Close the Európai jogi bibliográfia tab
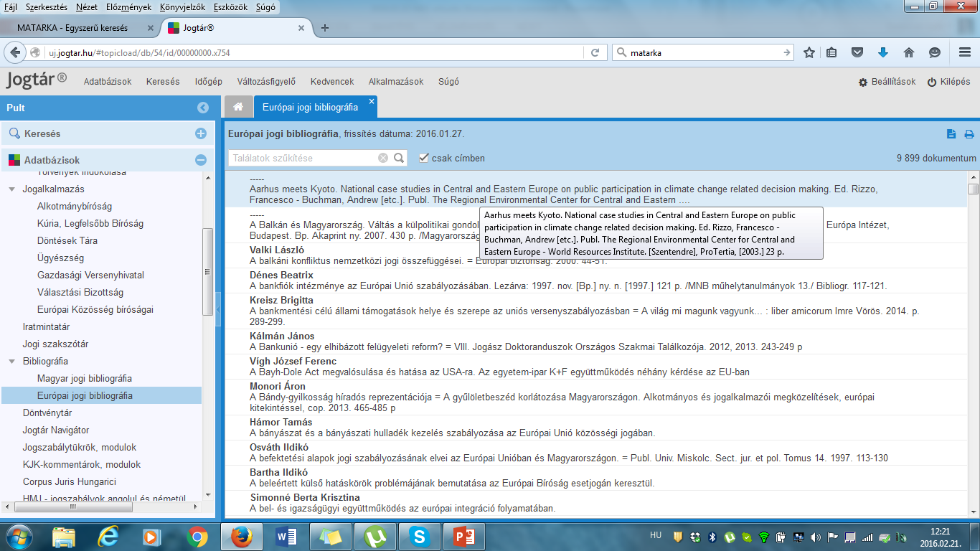This screenshot has height=551, width=980. pyautogui.click(x=372, y=101)
